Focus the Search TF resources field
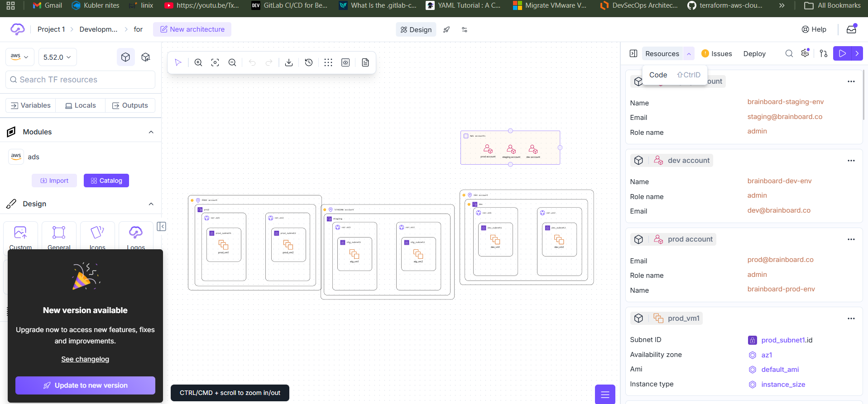Viewport: 868px width, 404px height. coord(80,80)
